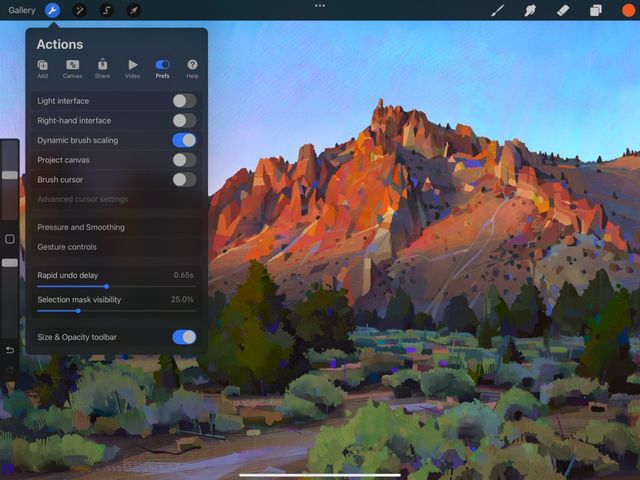
Task: Tap the Undo arrow in sidebar
Action: pos(10,350)
